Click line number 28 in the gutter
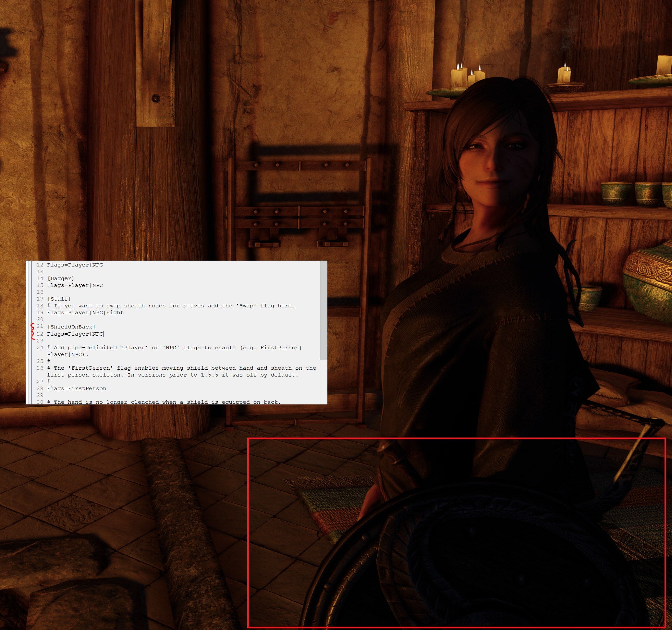Screen dimensions: 672x630 click(x=40, y=389)
